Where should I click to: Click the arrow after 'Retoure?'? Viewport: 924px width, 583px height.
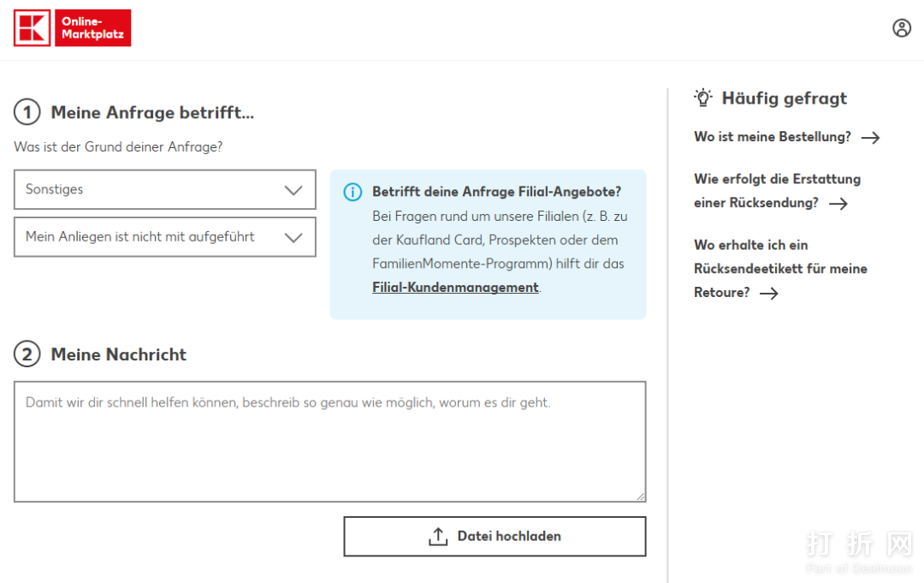click(769, 293)
